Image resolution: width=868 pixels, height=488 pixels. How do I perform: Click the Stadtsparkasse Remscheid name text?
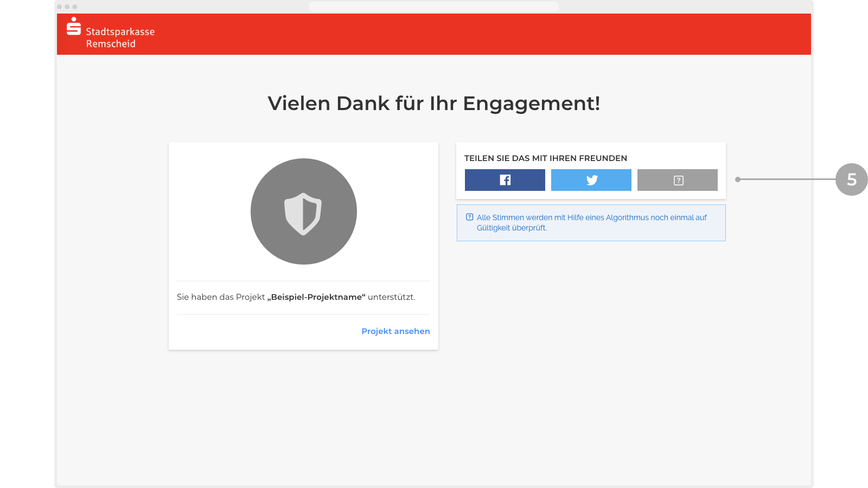pyautogui.click(x=120, y=37)
